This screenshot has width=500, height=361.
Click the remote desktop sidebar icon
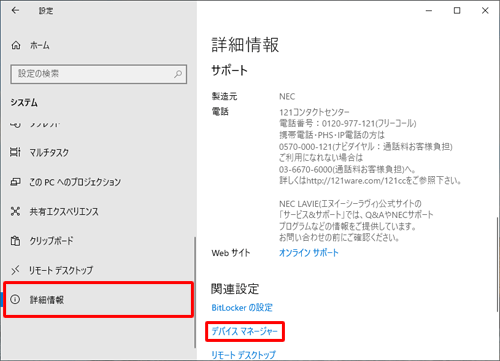point(15,270)
